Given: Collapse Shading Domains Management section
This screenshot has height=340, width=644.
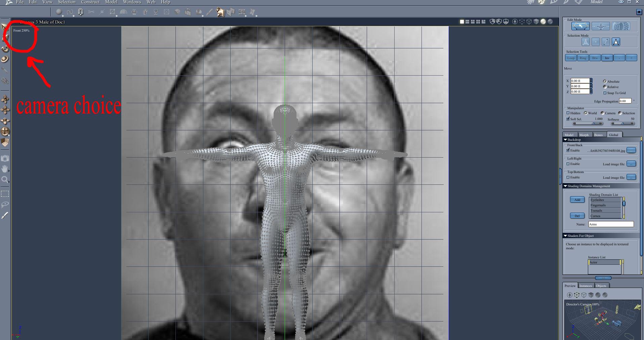Looking at the screenshot, I should 565,186.
